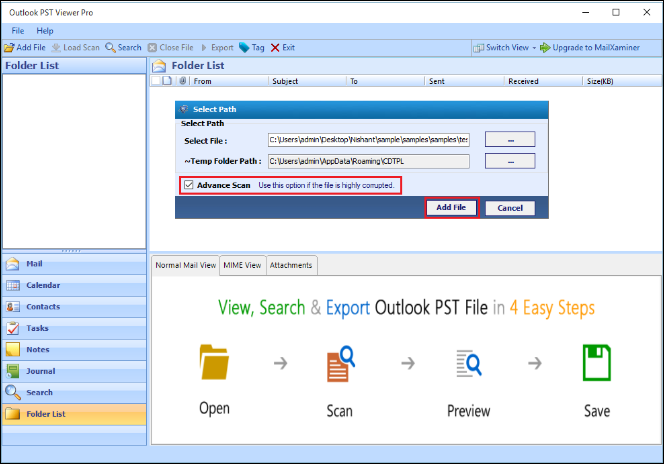Sort by the To column

[385, 81]
